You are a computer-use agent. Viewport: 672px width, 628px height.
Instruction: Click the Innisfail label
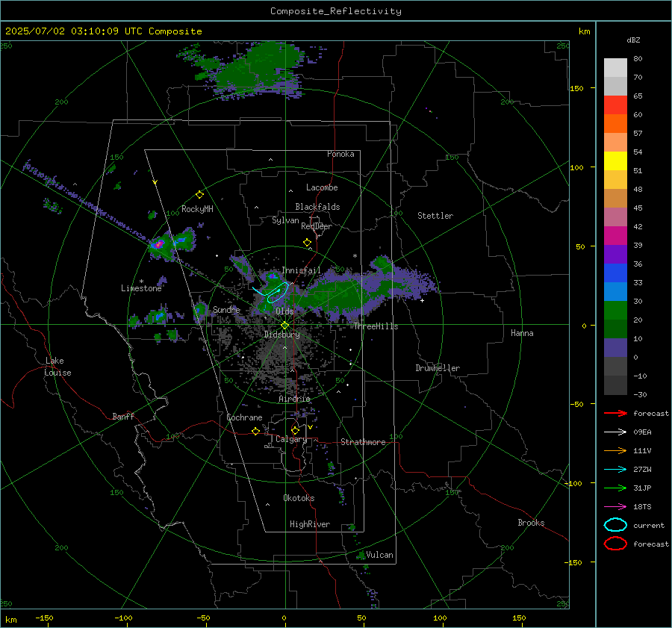[301, 270]
